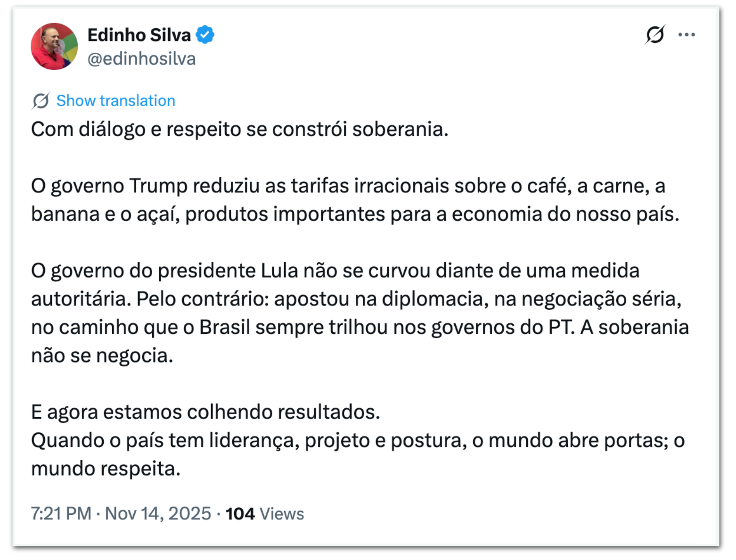Open the three-dot more options menu
Screen dimensions: 736x560
(687, 34)
